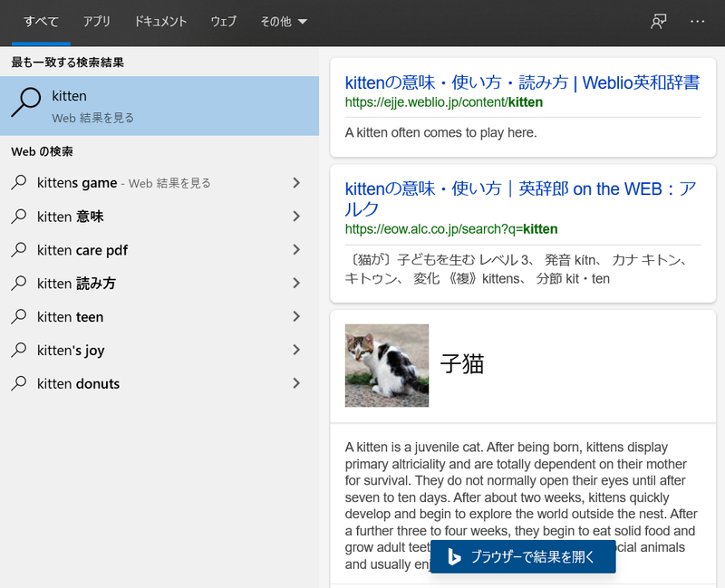Screen dimensions: 725x588
Task: Click the kitten photo thumbnail
Action: pyautogui.click(x=387, y=365)
